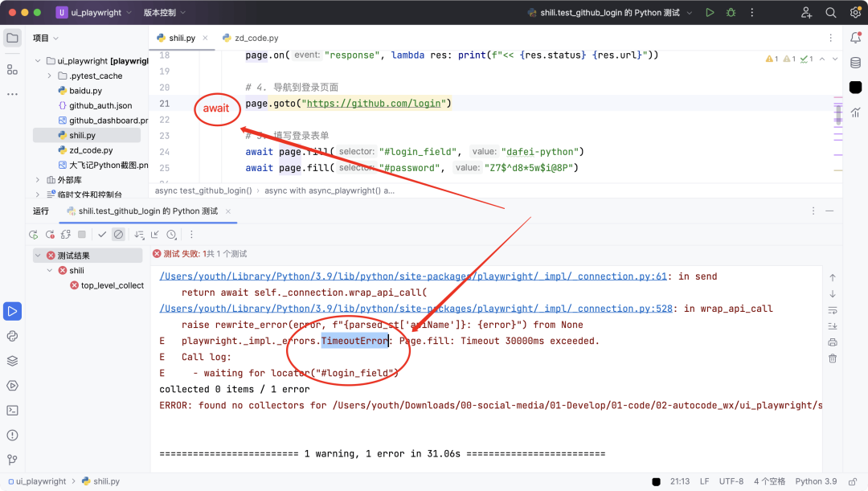Toggle soft-wrap in console output
This screenshot has height=491, width=868.
click(833, 310)
